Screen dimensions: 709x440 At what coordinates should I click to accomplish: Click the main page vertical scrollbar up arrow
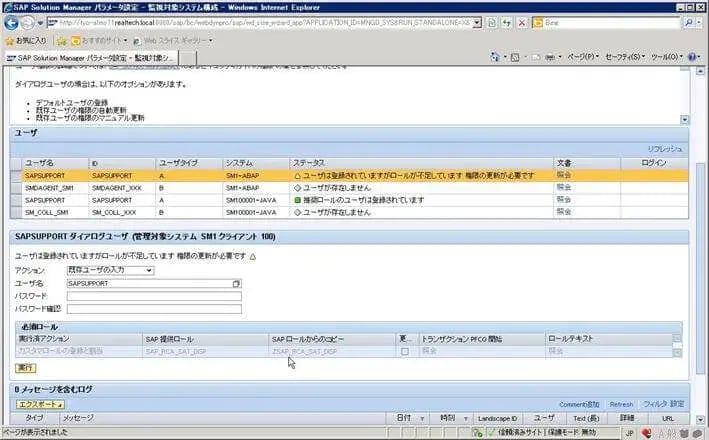click(700, 71)
